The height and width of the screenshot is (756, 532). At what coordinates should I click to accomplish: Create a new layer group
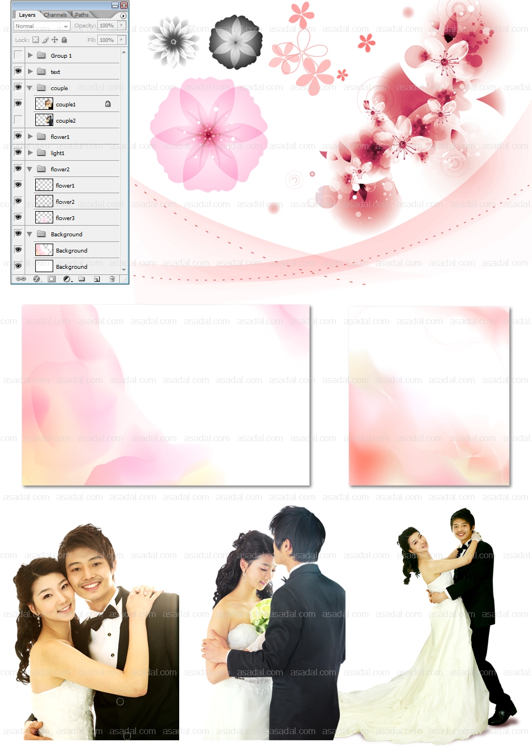point(82,279)
